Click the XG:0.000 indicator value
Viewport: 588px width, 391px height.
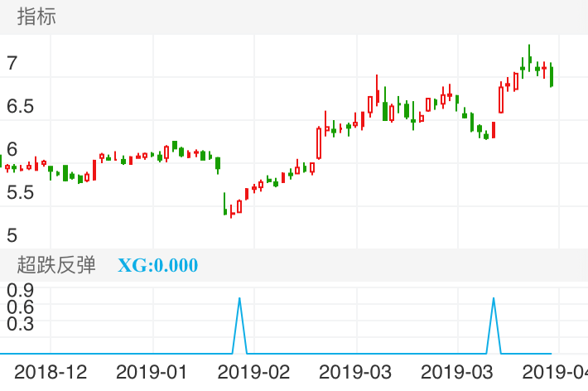coord(157,265)
